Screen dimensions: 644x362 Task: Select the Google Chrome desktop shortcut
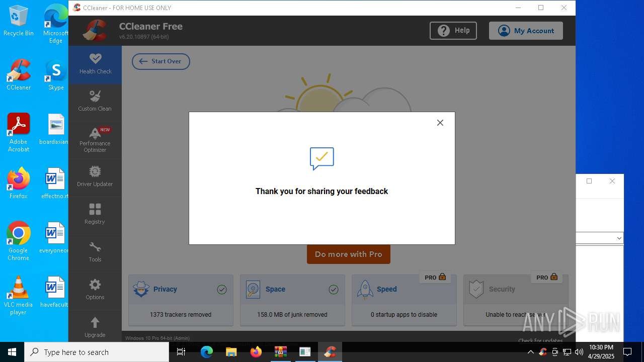19,241
